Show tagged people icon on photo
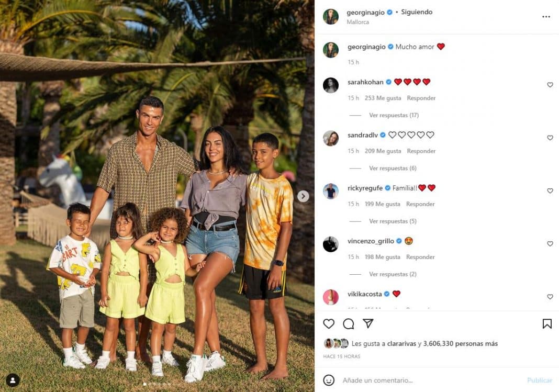The image size is (559, 392). coord(13,380)
